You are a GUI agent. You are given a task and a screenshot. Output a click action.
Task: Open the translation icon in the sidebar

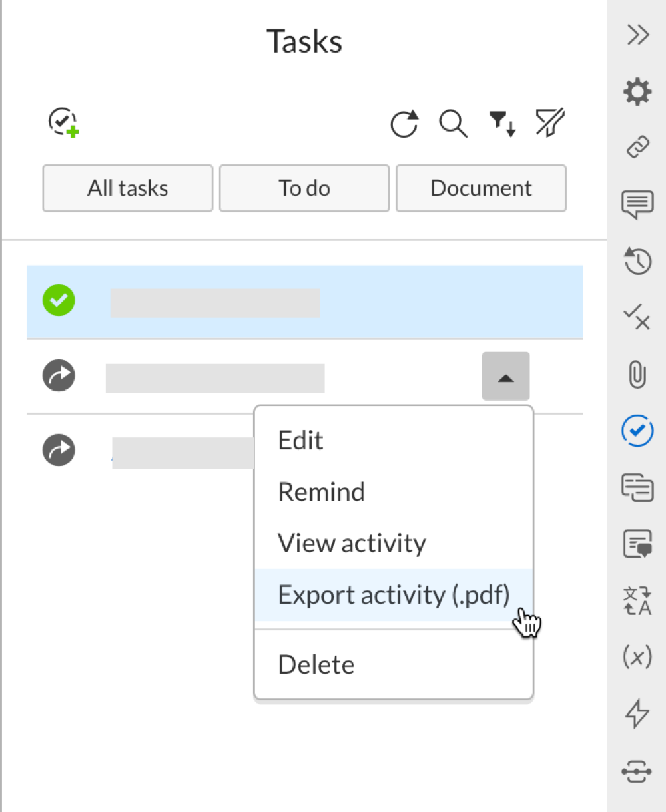tap(637, 601)
